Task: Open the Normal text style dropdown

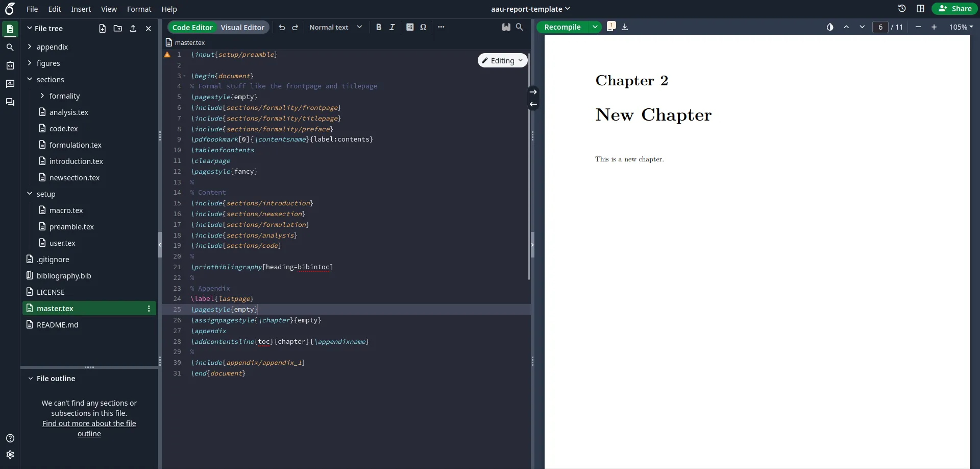Action: pyautogui.click(x=336, y=27)
